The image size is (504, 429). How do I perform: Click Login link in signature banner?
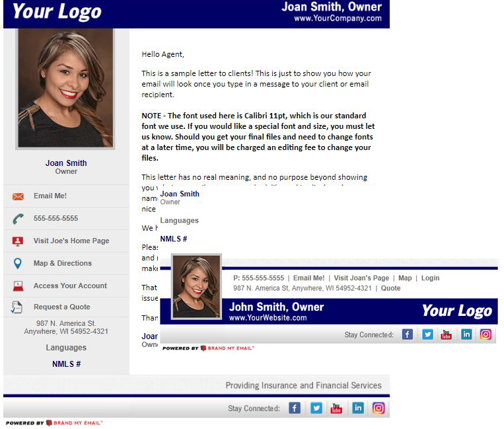pyautogui.click(x=430, y=278)
